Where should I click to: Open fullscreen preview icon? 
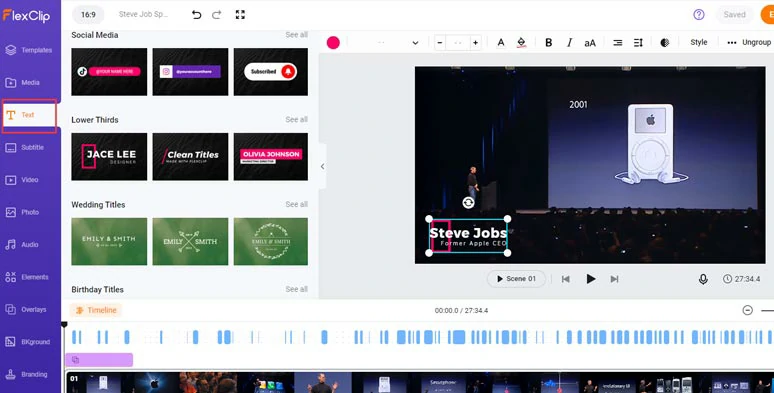240,14
